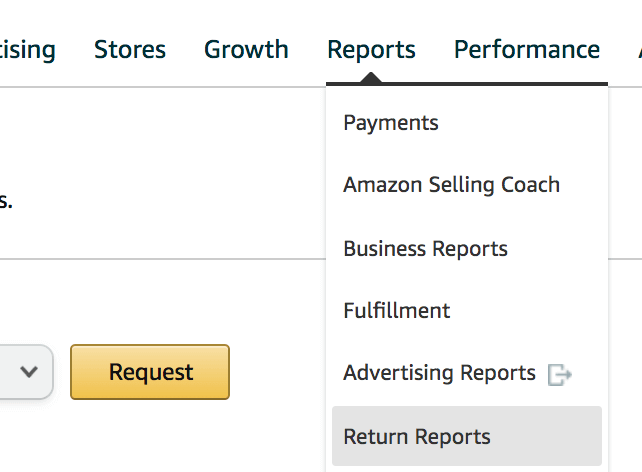
Task: Select Payments from the Reports menu
Action: [x=391, y=123]
